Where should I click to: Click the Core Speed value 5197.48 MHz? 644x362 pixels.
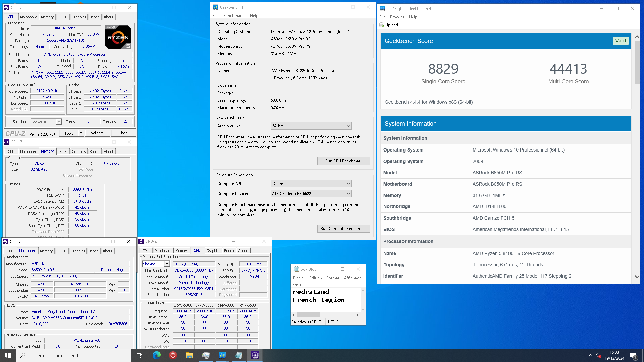point(47,91)
